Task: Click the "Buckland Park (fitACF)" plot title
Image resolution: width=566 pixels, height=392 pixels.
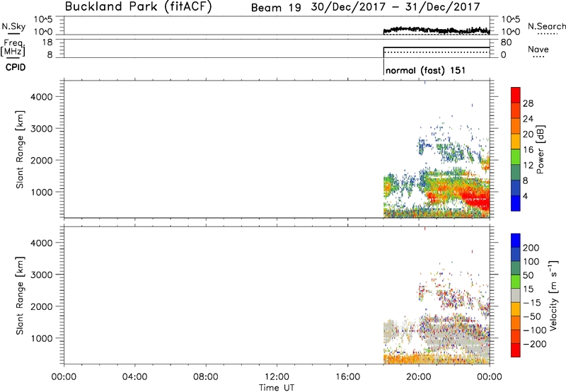Action: pyautogui.click(x=138, y=7)
